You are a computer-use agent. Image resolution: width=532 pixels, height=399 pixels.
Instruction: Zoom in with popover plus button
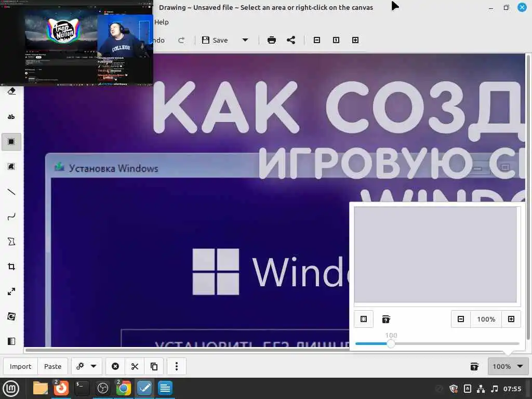pyautogui.click(x=511, y=320)
